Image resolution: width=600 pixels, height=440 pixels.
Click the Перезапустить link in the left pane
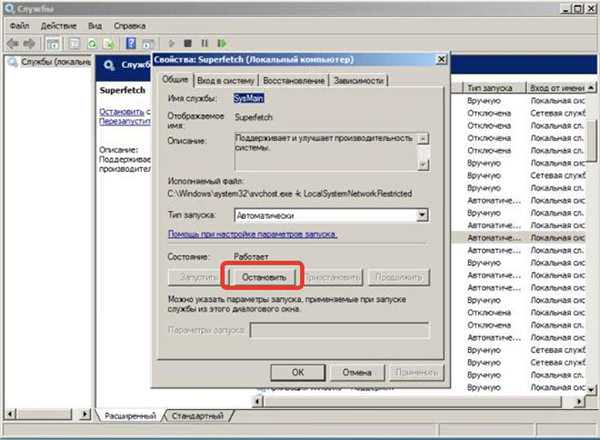(x=125, y=121)
